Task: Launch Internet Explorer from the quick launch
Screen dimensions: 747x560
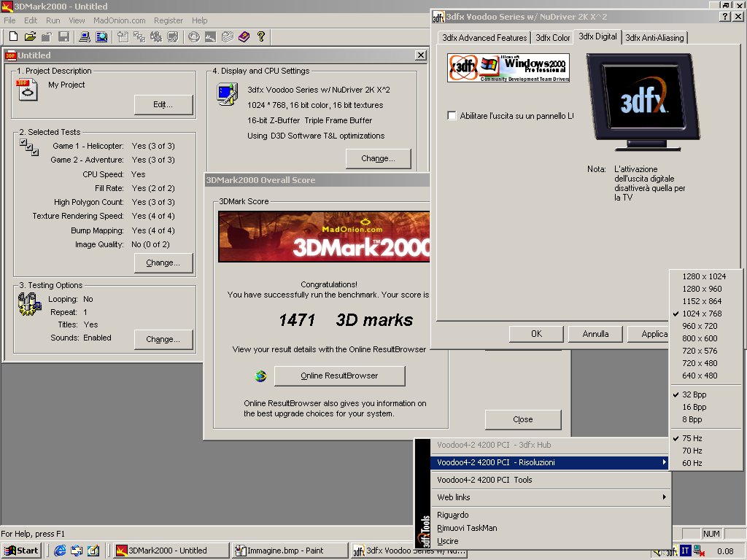Action: [60, 551]
